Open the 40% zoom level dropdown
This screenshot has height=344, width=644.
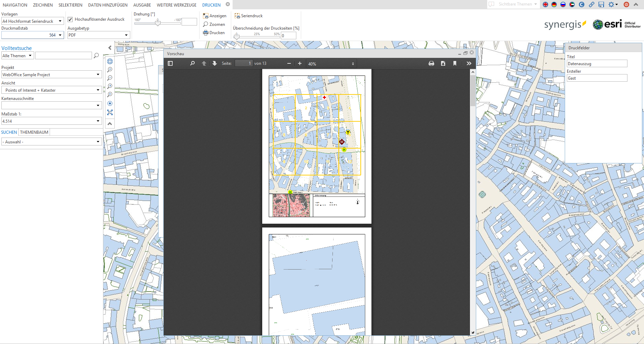click(331, 64)
